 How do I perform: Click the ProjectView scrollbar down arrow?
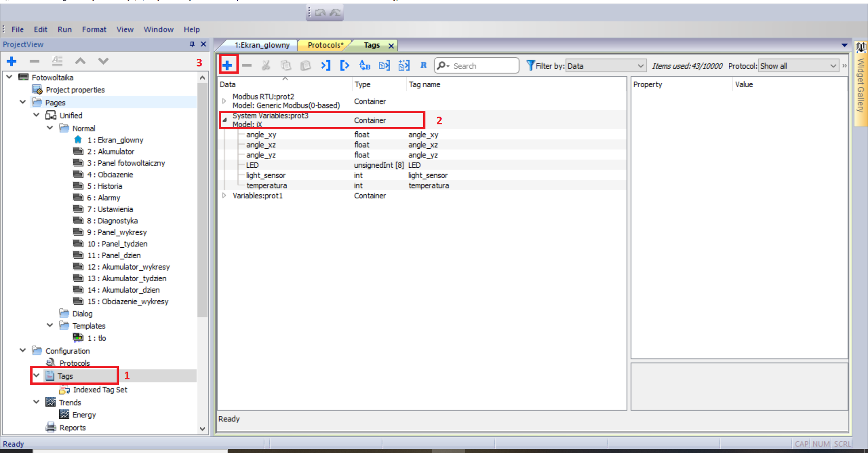point(202,429)
